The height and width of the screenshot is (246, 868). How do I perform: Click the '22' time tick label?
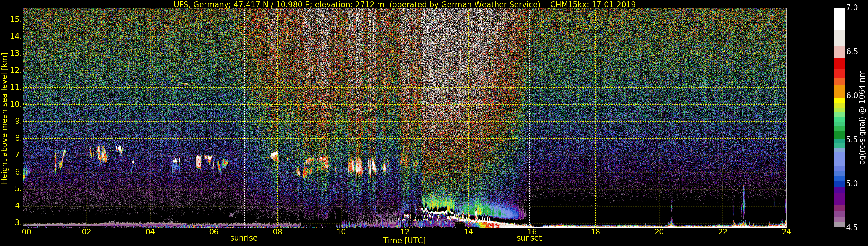click(723, 232)
